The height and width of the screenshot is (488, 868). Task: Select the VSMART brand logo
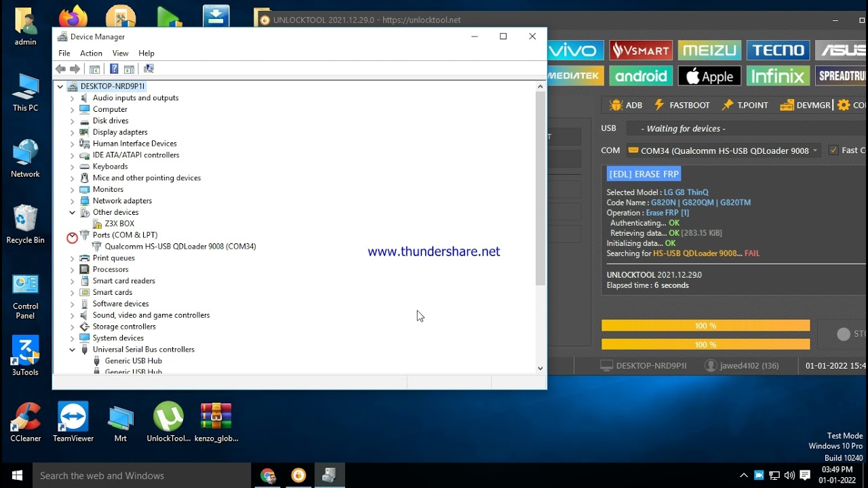point(641,50)
